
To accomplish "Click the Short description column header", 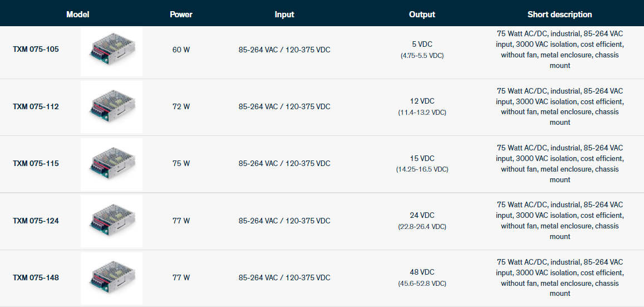I will pyautogui.click(x=559, y=14).
